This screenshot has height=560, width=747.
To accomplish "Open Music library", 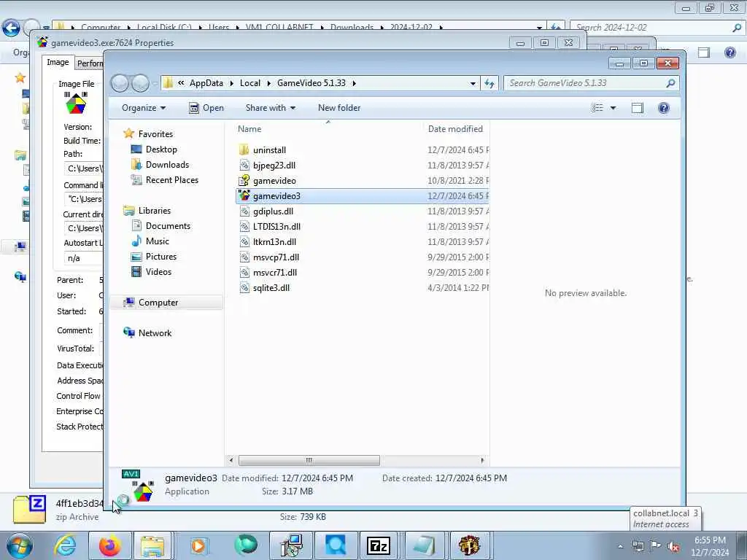I will pyautogui.click(x=158, y=241).
